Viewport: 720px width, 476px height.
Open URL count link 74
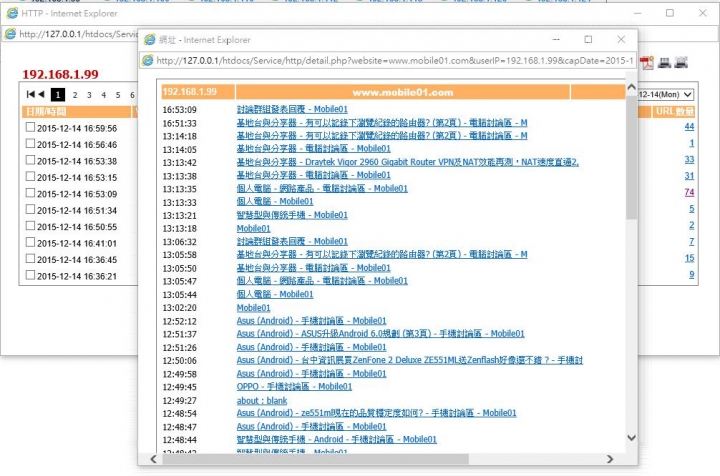click(x=689, y=192)
